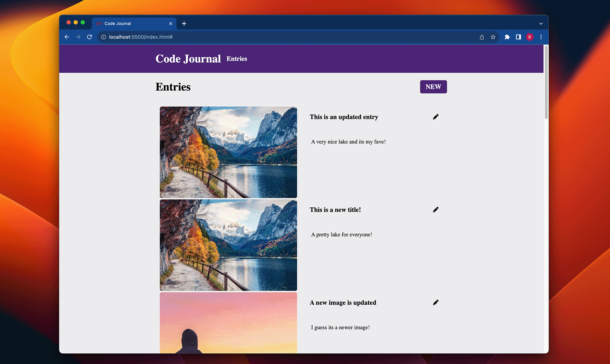Click pencil icon for 'This is a new title!'
The height and width of the screenshot is (364, 610).
pyautogui.click(x=436, y=209)
